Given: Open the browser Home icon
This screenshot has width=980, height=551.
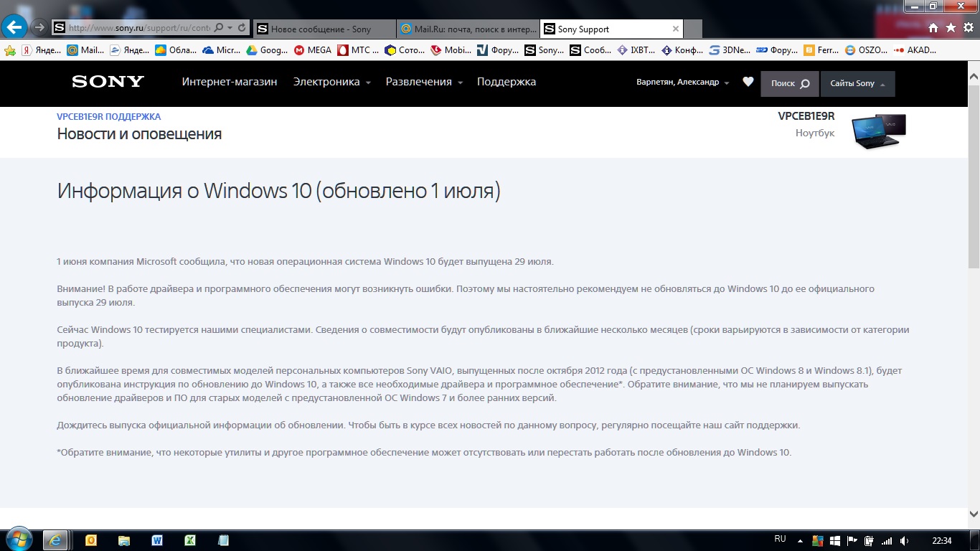Looking at the screenshot, I should point(933,28).
